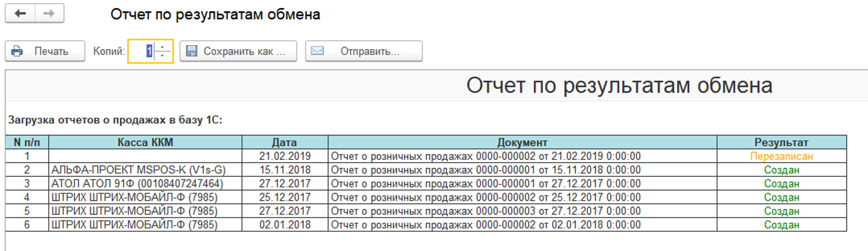Viewport: 868px width, 251px height.
Task: Print the report using Печать
Action: point(45,52)
